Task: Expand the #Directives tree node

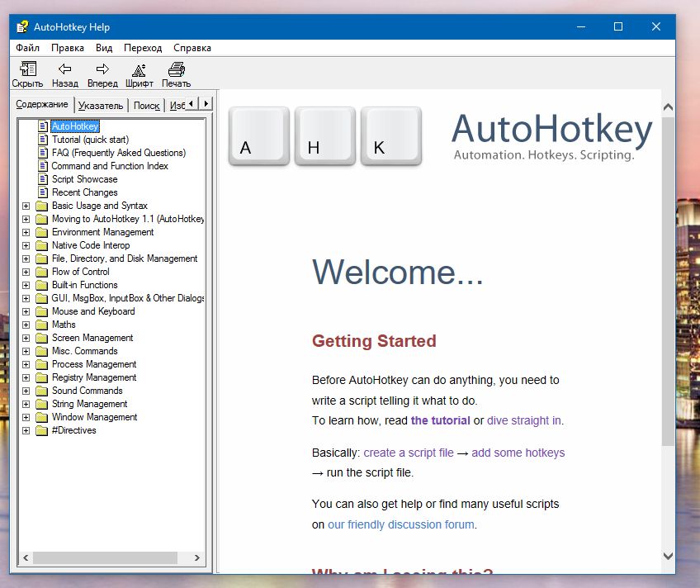Action: 26,430
